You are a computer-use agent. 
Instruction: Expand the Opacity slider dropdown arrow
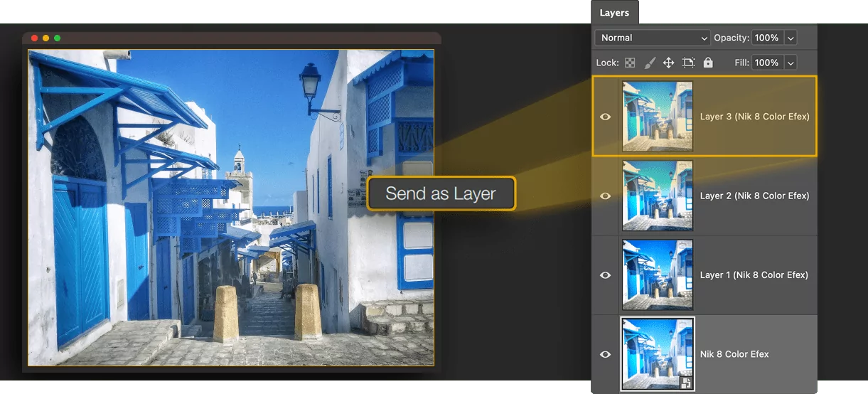791,38
